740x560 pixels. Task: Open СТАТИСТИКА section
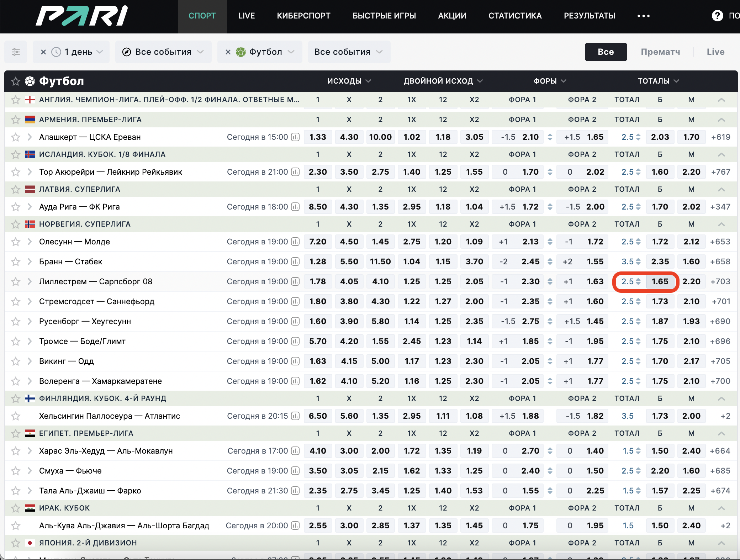pyautogui.click(x=515, y=16)
